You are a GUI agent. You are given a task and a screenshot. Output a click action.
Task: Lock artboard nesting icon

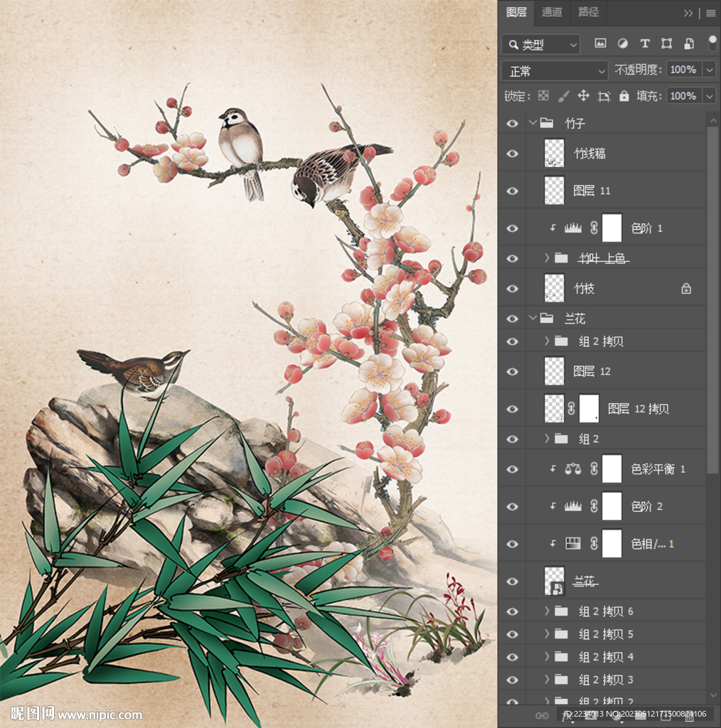coord(604,96)
